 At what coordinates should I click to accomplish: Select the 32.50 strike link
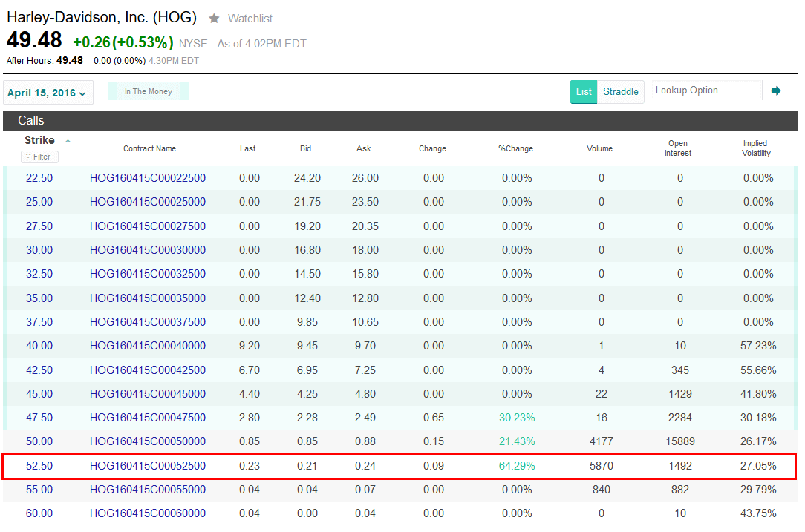pyautogui.click(x=39, y=274)
